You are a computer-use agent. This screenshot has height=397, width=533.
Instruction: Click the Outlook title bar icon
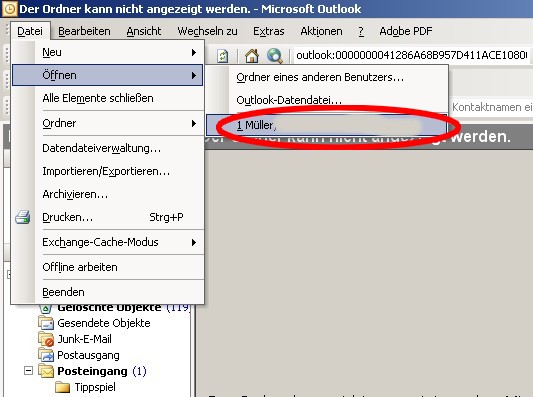click(x=9, y=9)
